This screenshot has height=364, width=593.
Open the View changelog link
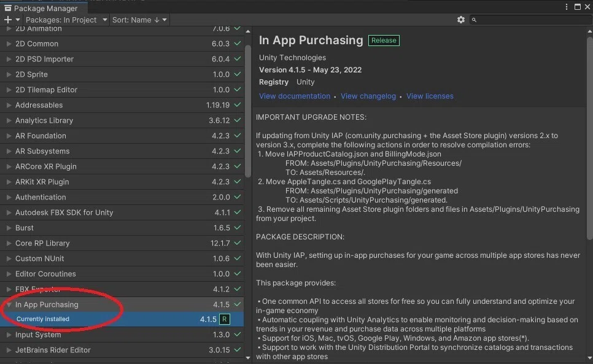[x=368, y=96]
